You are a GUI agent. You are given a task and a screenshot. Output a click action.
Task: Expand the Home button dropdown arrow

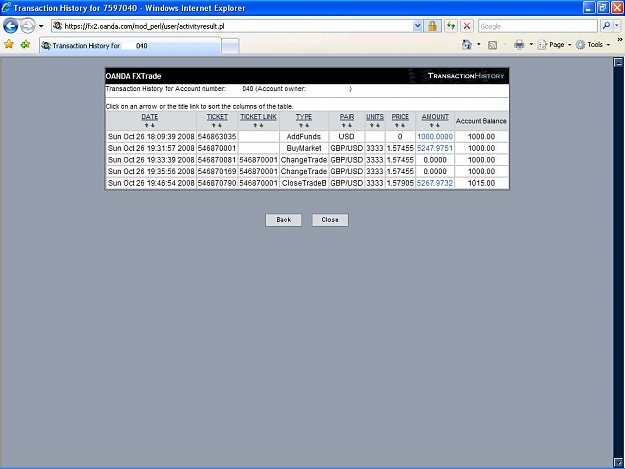[479, 45]
